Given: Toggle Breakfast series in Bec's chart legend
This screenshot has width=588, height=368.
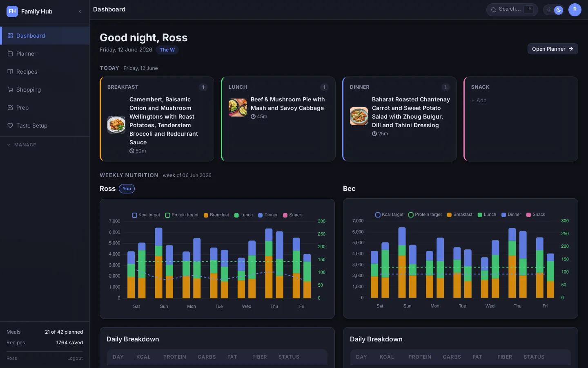Looking at the screenshot, I should click(x=459, y=215).
